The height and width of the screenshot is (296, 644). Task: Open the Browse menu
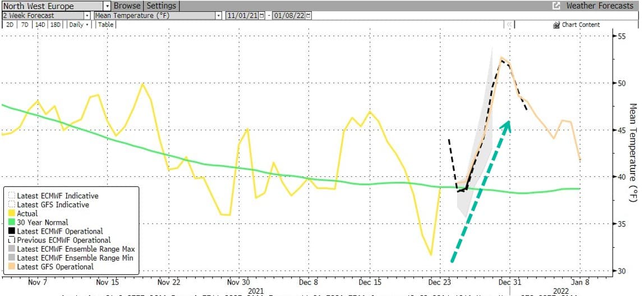[127, 6]
